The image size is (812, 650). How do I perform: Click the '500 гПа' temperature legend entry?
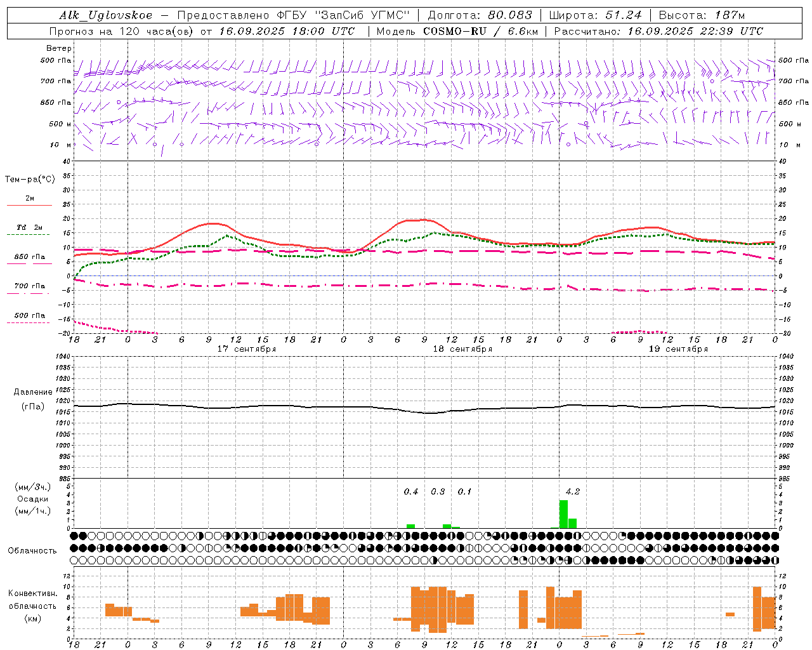click(30, 315)
